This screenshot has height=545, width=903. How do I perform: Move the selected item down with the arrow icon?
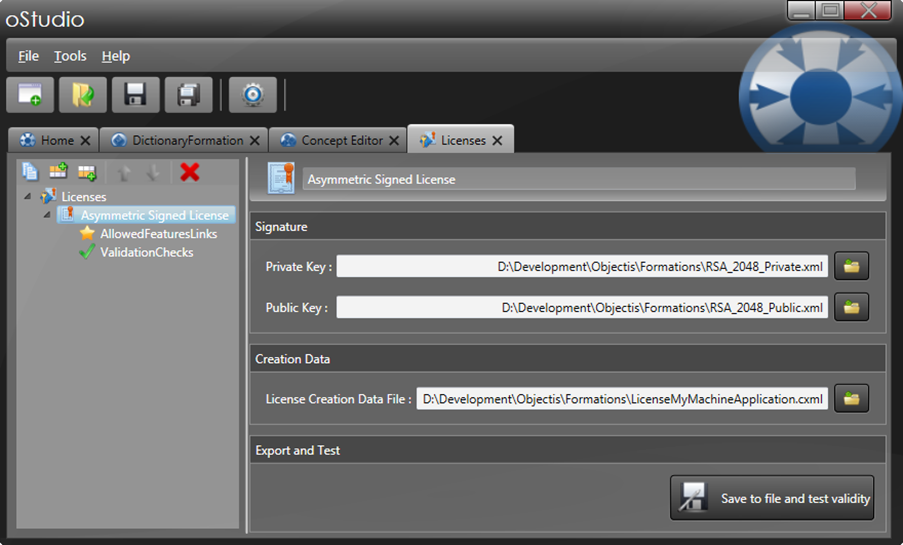click(153, 172)
